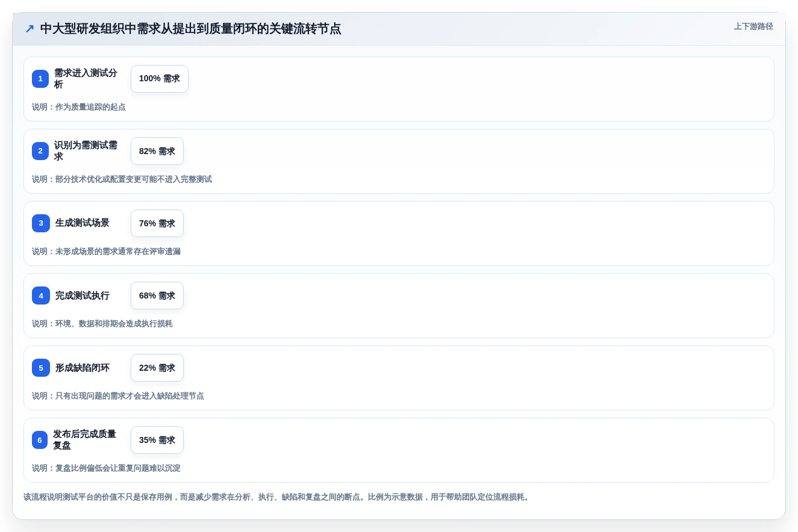This screenshot has height=532, width=798.
Task: Select the 68% 需求 pill
Action: (x=157, y=295)
